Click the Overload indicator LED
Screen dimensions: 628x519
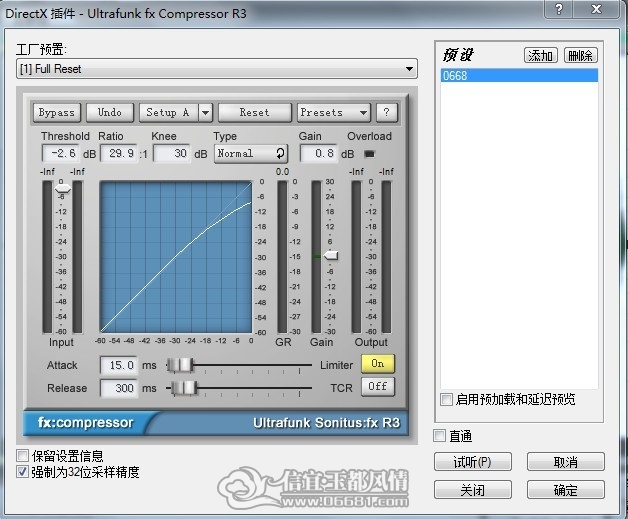(369, 154)
